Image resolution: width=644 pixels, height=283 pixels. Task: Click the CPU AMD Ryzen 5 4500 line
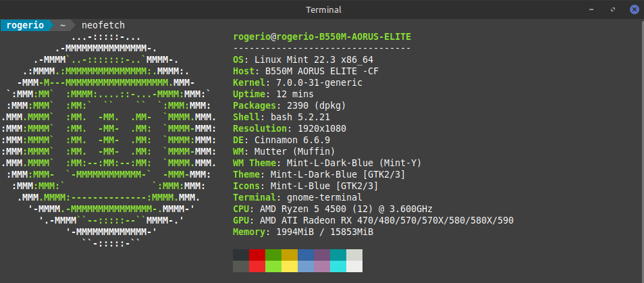pos(333,209)
